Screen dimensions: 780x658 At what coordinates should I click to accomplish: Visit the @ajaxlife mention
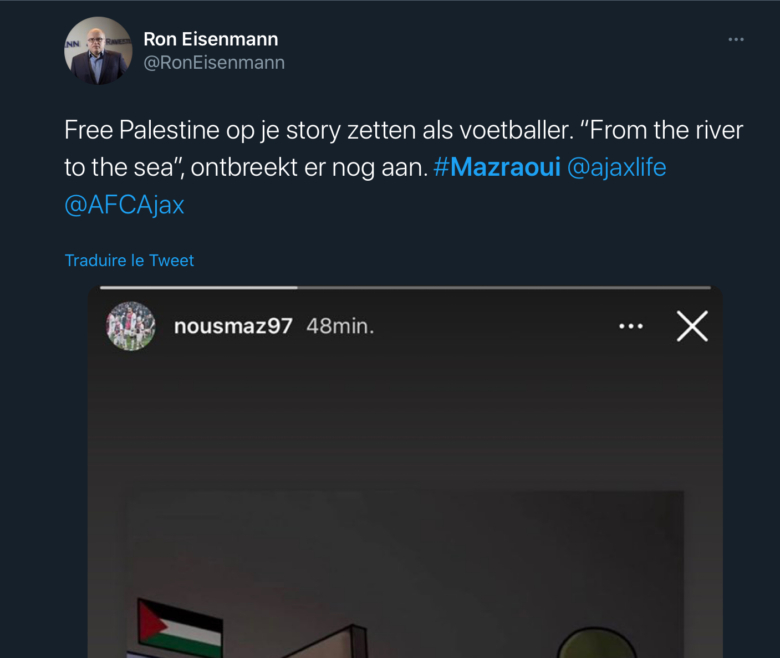[x=616, y=167]
